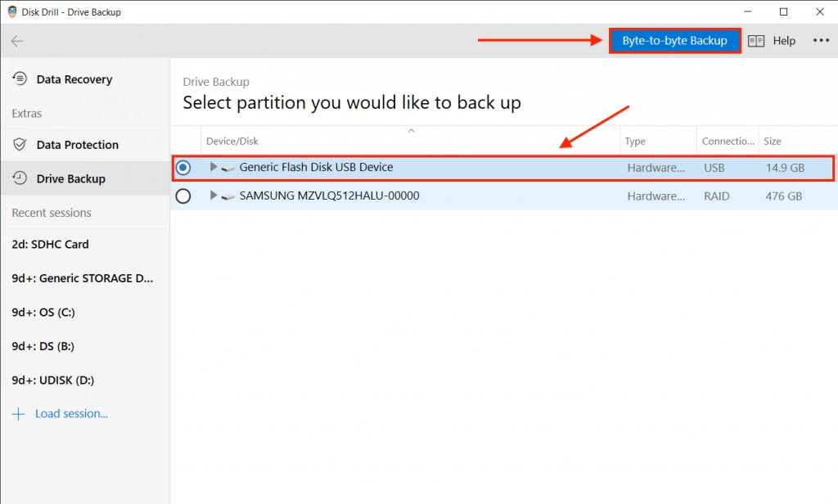
Task: Click the SAMSUNG drive icon
Action: pos(228,196)
